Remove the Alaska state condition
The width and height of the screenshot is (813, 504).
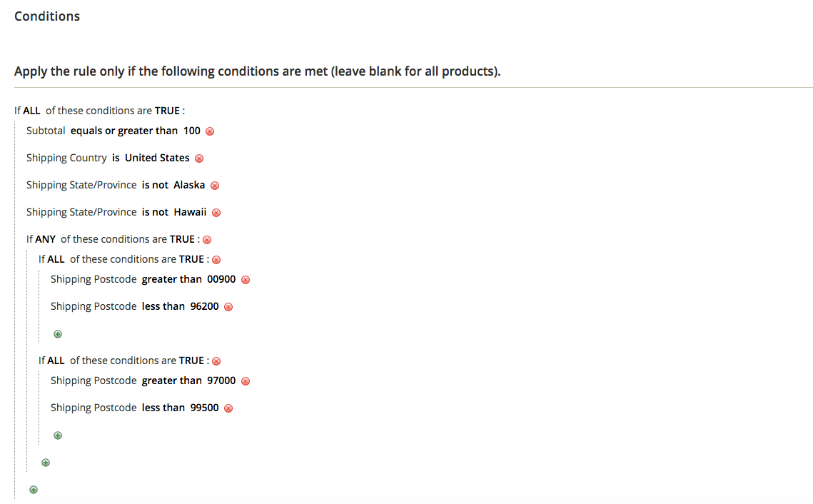pyautogui.click(x=215, y=186)
